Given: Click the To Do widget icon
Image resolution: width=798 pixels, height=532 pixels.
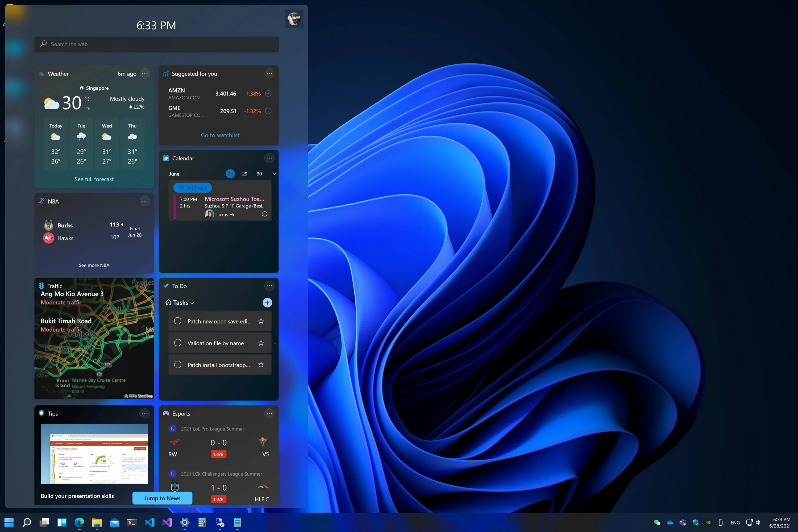Looking at the screenshot, I should point(166,286).
